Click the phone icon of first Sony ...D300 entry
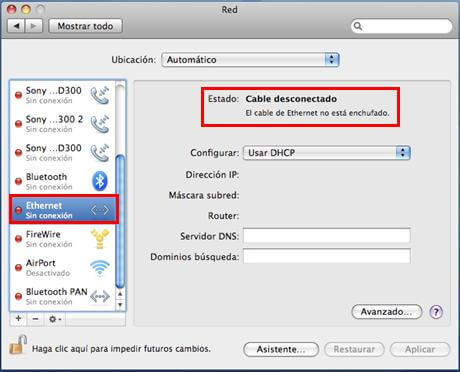Screen dimensions: 460x372 100,95
